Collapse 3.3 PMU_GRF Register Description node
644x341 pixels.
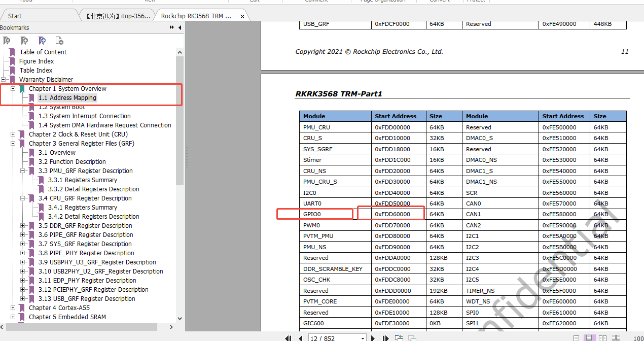[x=23, y=171]
